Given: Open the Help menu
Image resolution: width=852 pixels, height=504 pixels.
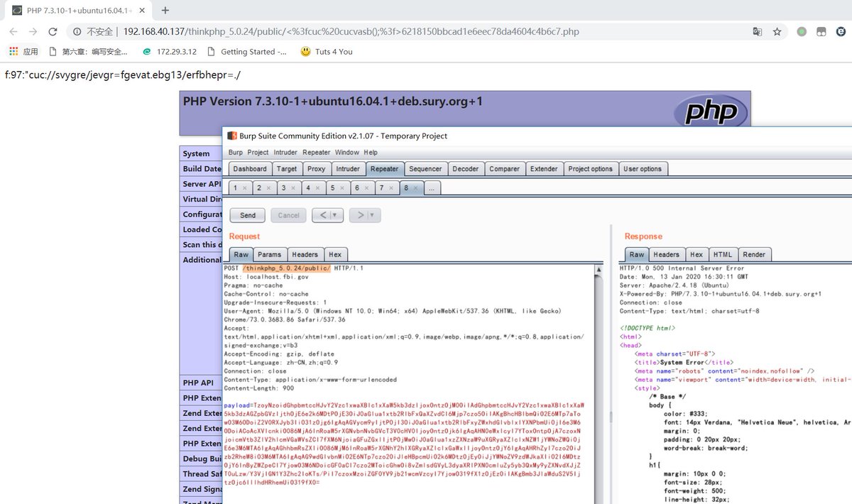Looking at the screenshot, I should [x=371, y=152].
